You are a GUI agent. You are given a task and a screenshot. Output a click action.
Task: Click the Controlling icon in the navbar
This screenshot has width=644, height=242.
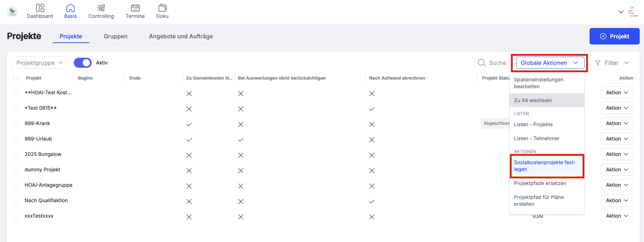coord(101,11)
